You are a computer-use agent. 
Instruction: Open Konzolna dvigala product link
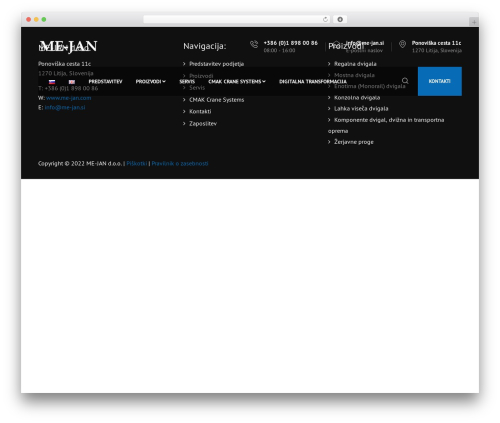tap(357, 98)
